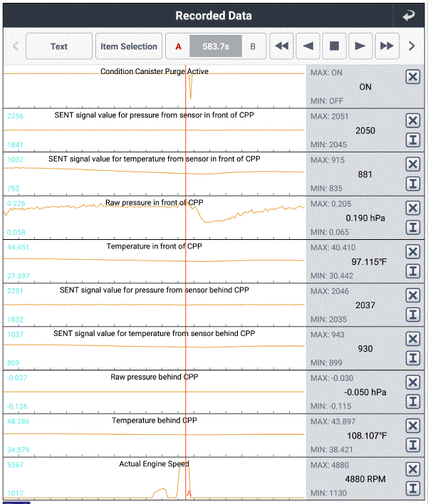Viewport: 428px width, 504px height.
Task: Set marker A in the time bar
Action: (179, 46)
